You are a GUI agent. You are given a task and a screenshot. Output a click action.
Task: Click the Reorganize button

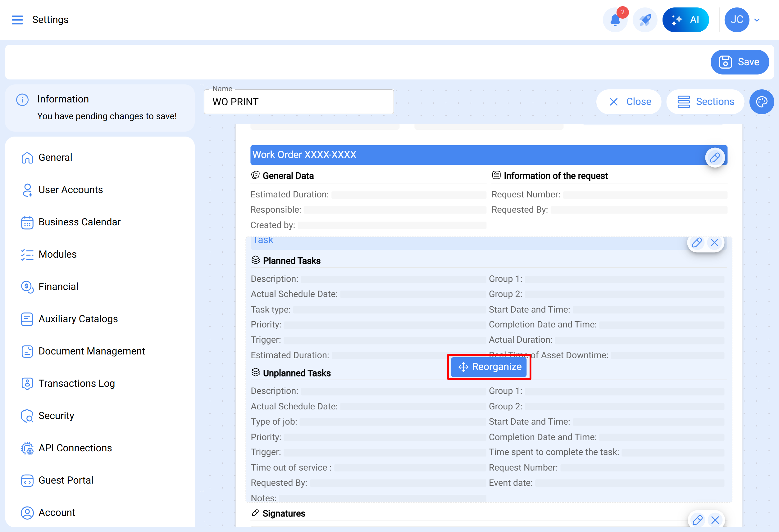coord(489,367)
